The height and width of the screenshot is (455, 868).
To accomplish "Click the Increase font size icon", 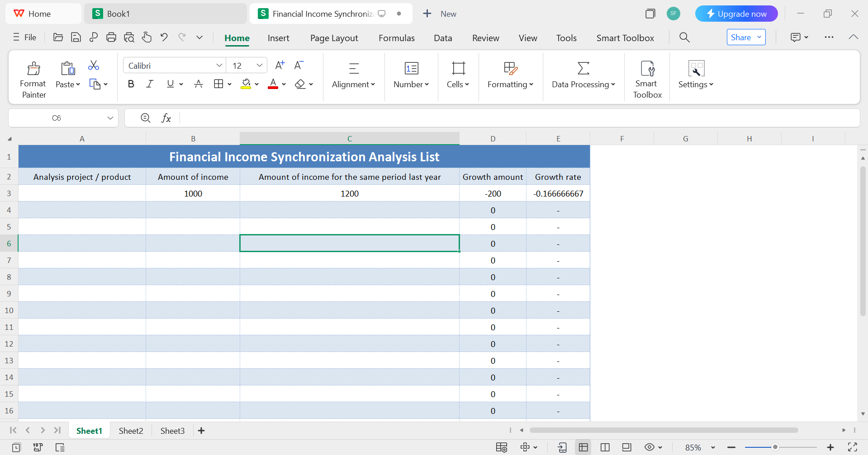I will point(280,66).
